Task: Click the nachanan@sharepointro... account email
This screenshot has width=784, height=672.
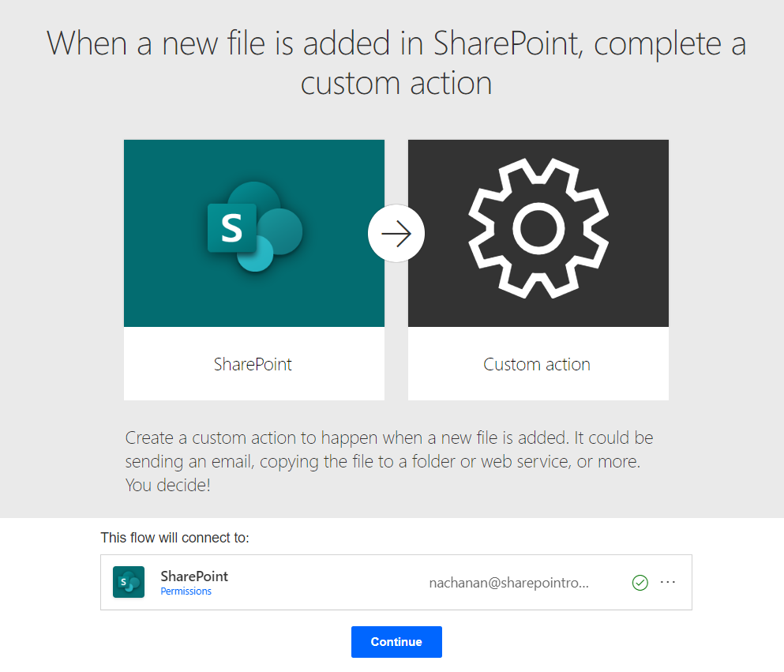Action: (x=509, y=583)
